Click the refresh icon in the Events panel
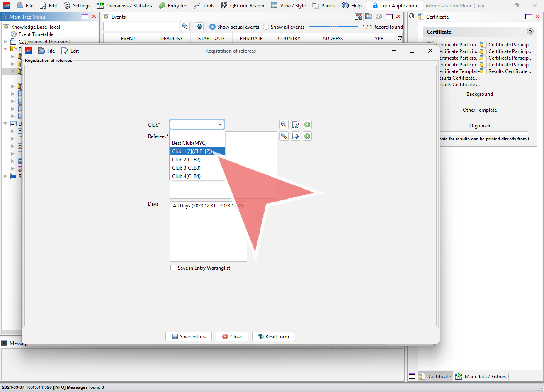 coord(199,27)
